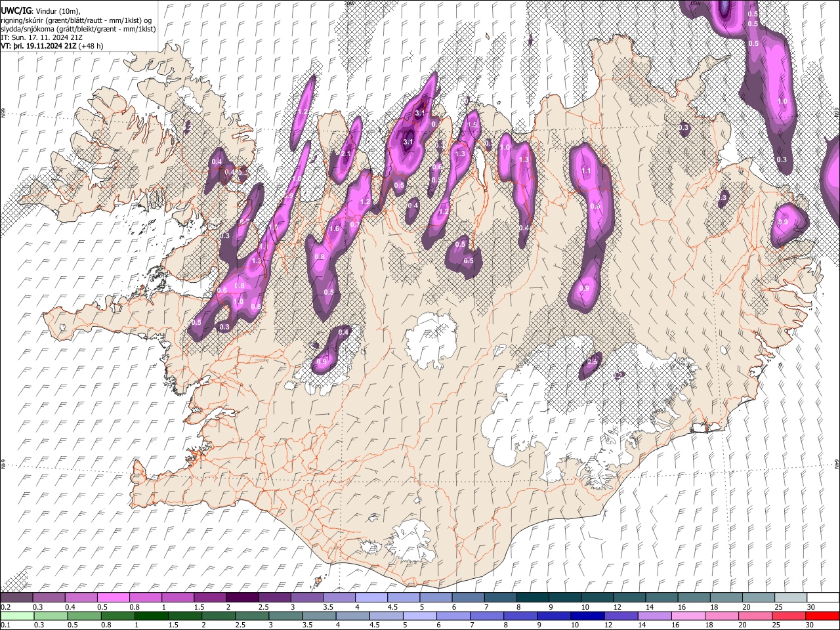Viewport: 840px width, 630px height.
Task: Click the dark teal 8 snow legend swatch
Action: (533, 597)
